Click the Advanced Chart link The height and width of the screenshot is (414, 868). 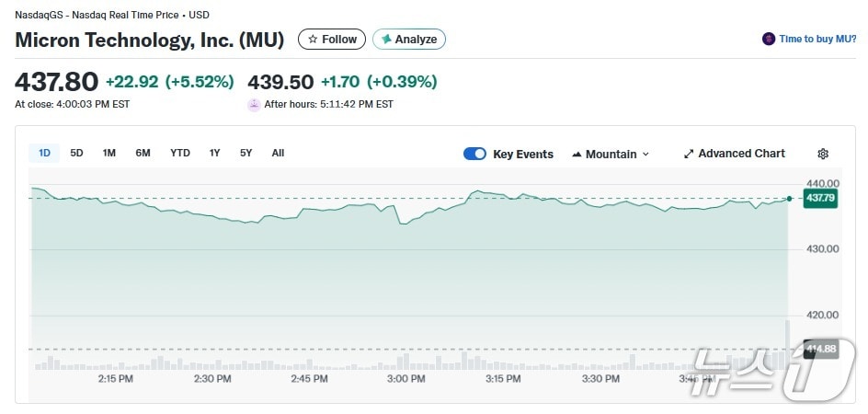741,154
